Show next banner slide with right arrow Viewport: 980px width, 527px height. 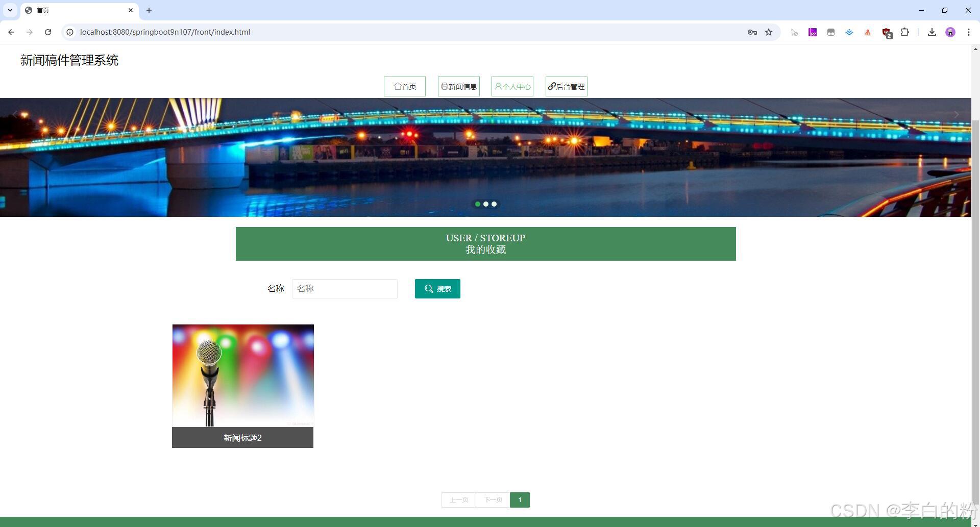click(956, 114)
